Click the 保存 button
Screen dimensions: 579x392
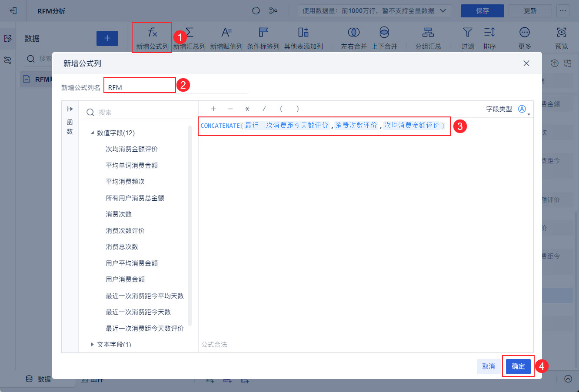coord(482,10)
